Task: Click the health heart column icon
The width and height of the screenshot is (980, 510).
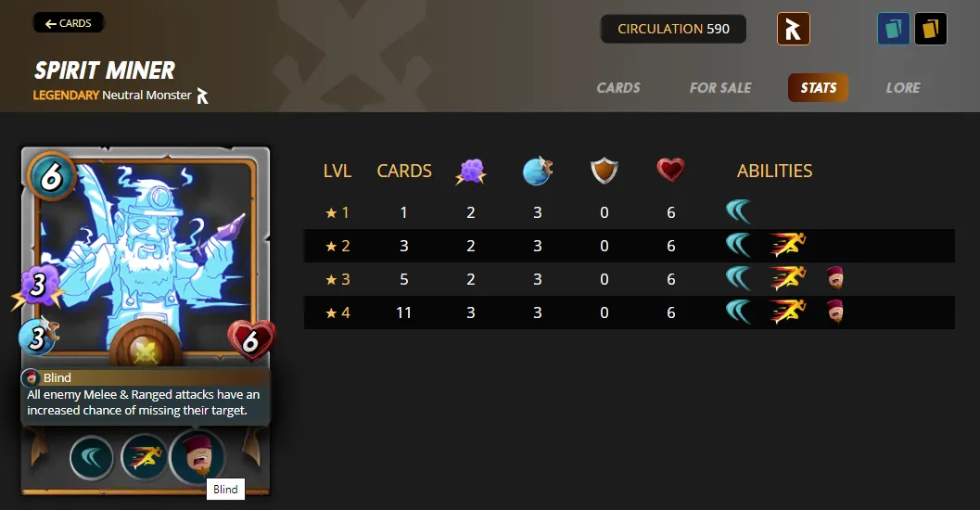Action: coord(670,170)
